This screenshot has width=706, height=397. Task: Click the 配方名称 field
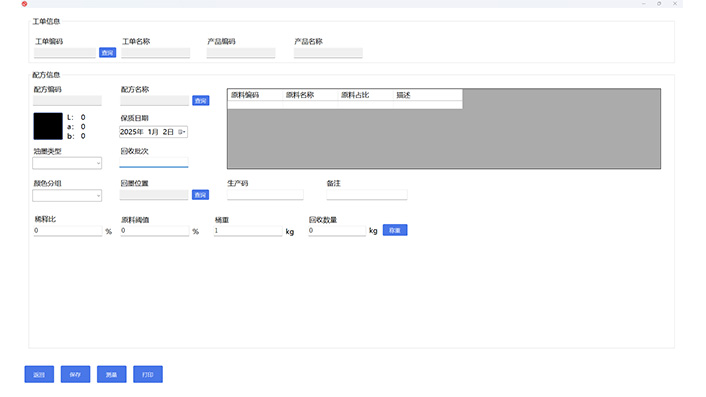(x=154, y=100)
